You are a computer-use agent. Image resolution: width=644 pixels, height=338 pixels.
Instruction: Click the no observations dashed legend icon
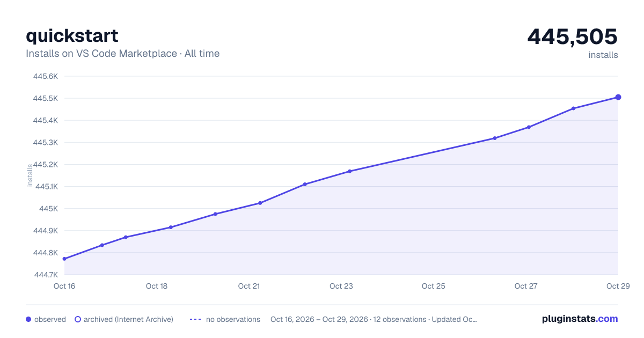pyautogui.click(x=195, y=319)
